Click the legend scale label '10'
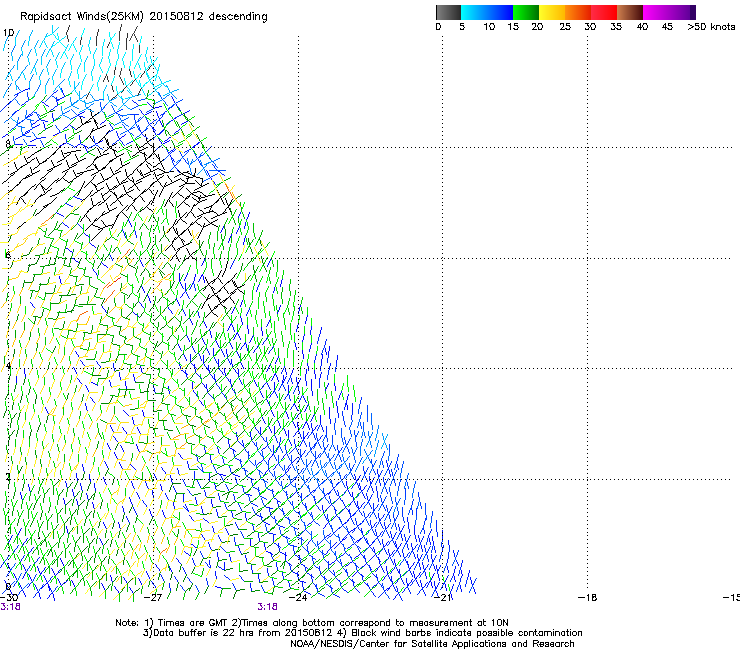This screenshot has height=650, width=740. 489,27
